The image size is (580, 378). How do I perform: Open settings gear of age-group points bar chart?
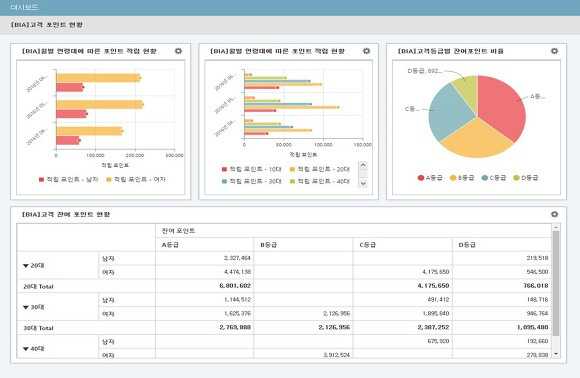(366, 51)
